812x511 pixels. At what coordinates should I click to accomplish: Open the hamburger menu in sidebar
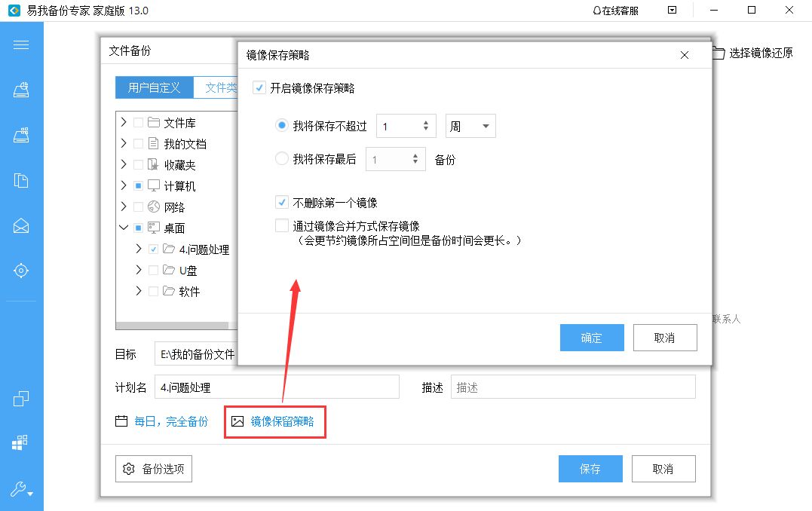click(x=20, y=45)
